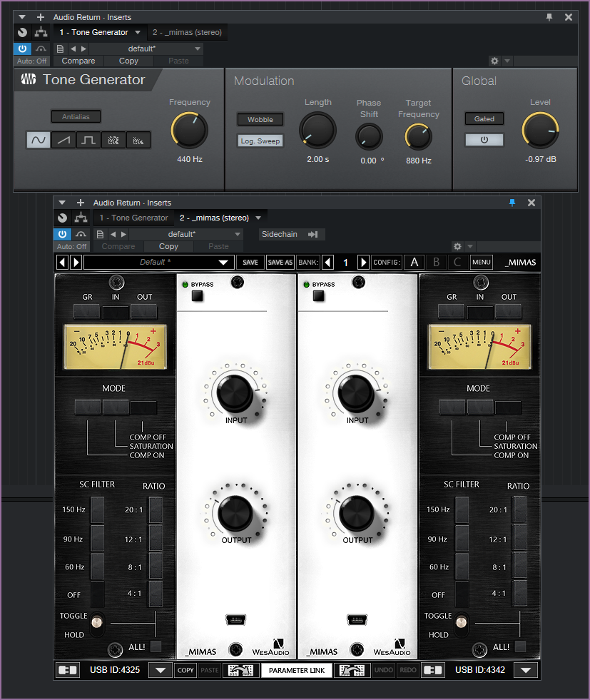Viewport: 590px width, 700px height.
Task: Click SAVE AS in _MIMAS preset bar
Action: (280, 262)
